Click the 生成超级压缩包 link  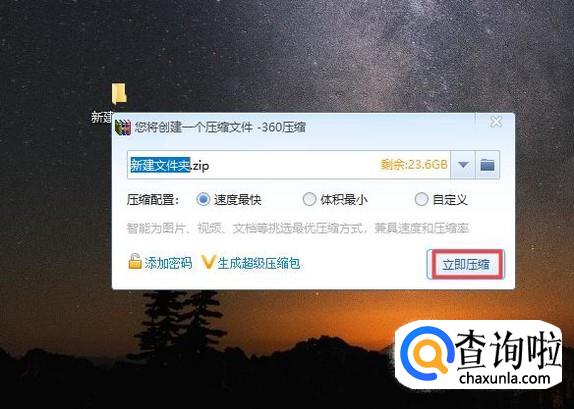[259, 263]
